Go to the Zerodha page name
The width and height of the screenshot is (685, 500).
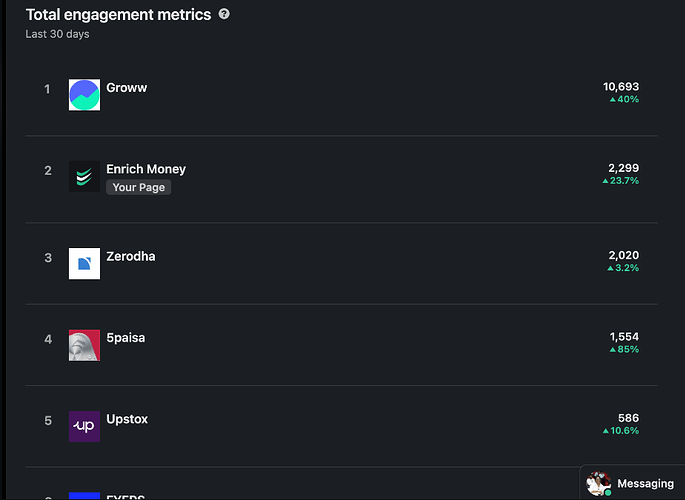pyautogui.click(x=131, y=256)
